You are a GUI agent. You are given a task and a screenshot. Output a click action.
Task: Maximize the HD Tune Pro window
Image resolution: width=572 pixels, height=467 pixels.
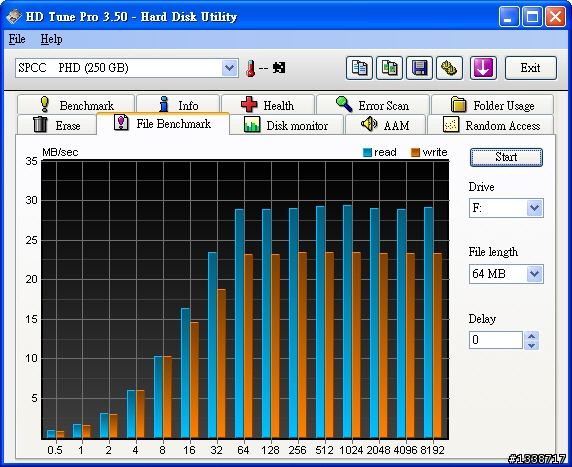pos(532,16)
